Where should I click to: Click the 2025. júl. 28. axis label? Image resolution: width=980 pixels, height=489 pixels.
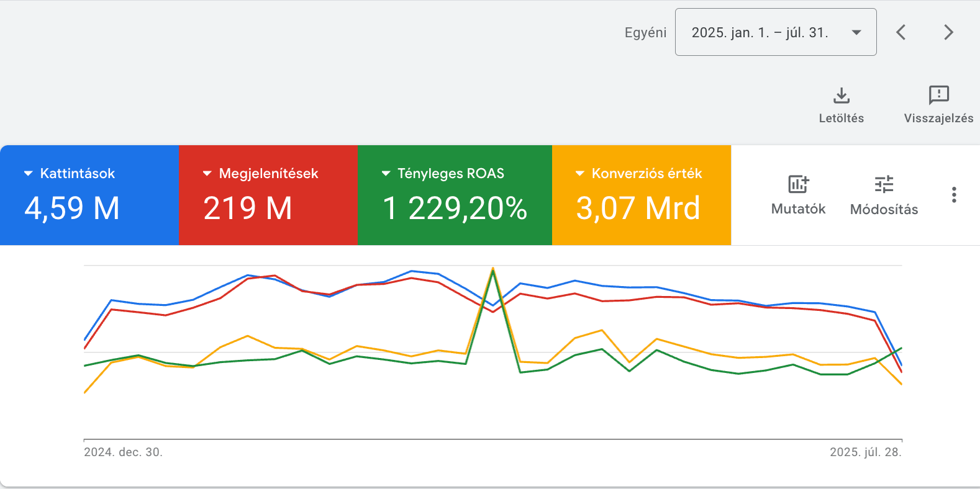[x=865, y=452]
